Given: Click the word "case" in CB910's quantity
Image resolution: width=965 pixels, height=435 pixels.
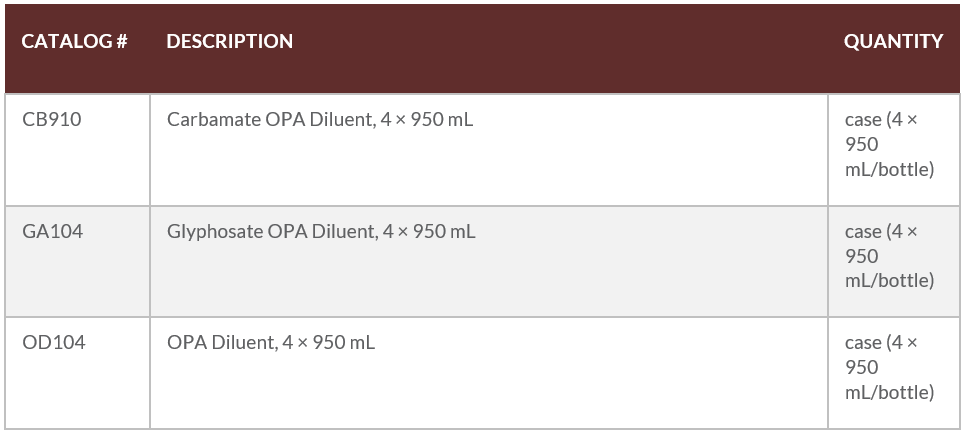Looking at the screenshot, I should pos(863,120).
